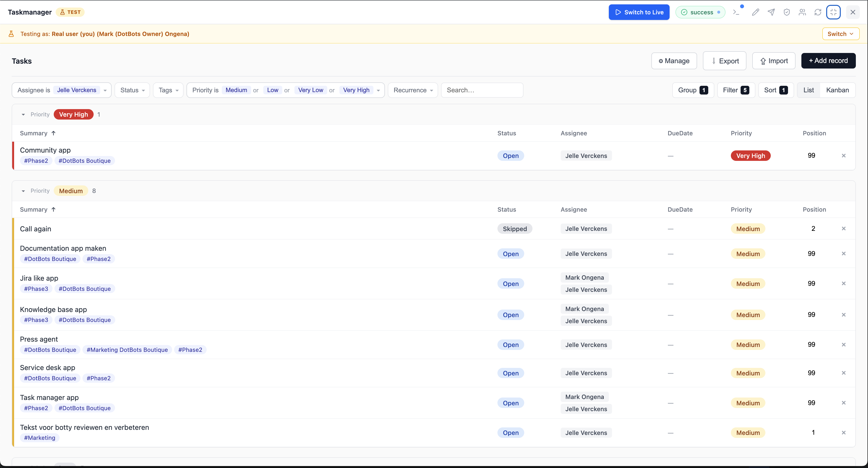Screen dimensions: 868x468
Task: Click the Jelle Verckens chip in Assignee filter
Action: coord(77,90)
